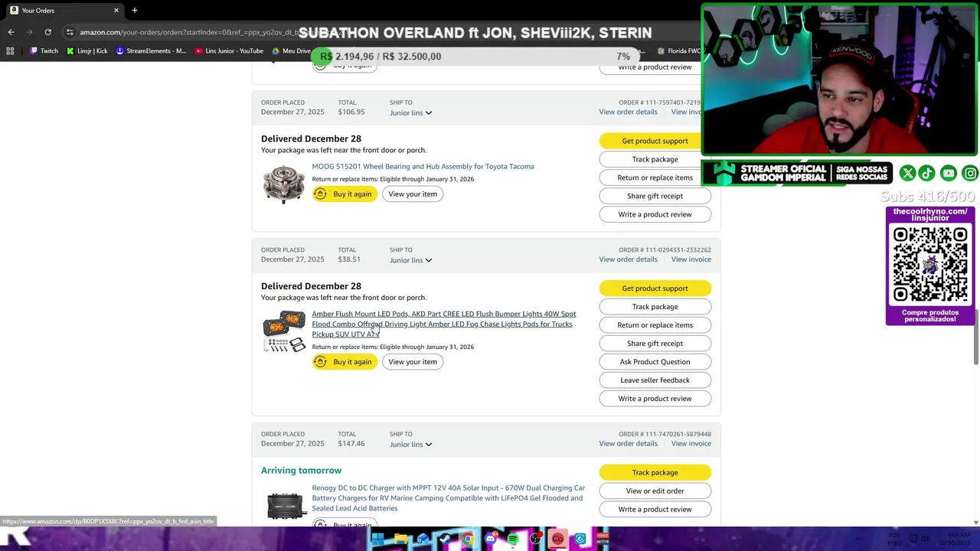
Task: Open the Lins Junior - YouTube bookmark
Action: coord(229,51)
